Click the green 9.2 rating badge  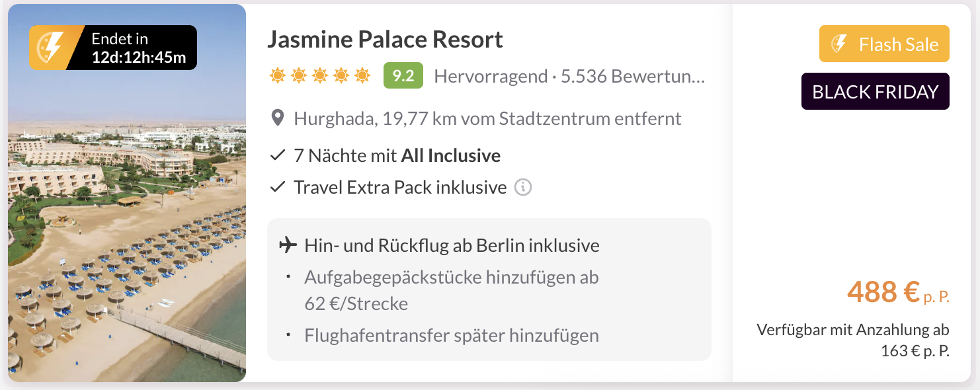403,76
